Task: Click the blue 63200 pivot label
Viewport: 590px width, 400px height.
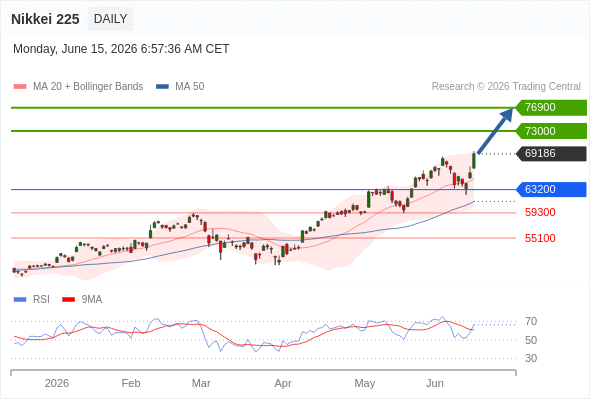Action: tap(551, 189)
